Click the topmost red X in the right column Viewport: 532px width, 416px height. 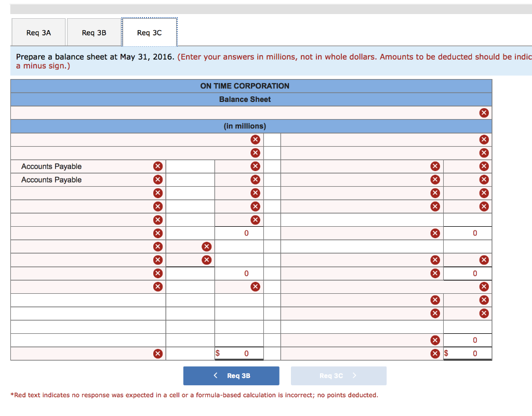pyautogui.click(x=484, y=139)
